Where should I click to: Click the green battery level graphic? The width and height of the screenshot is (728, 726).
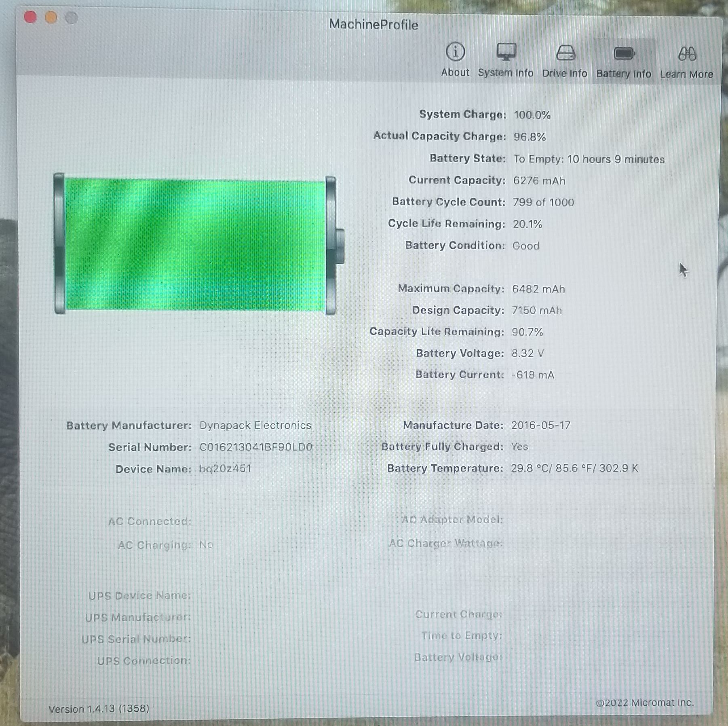(195, 244)
